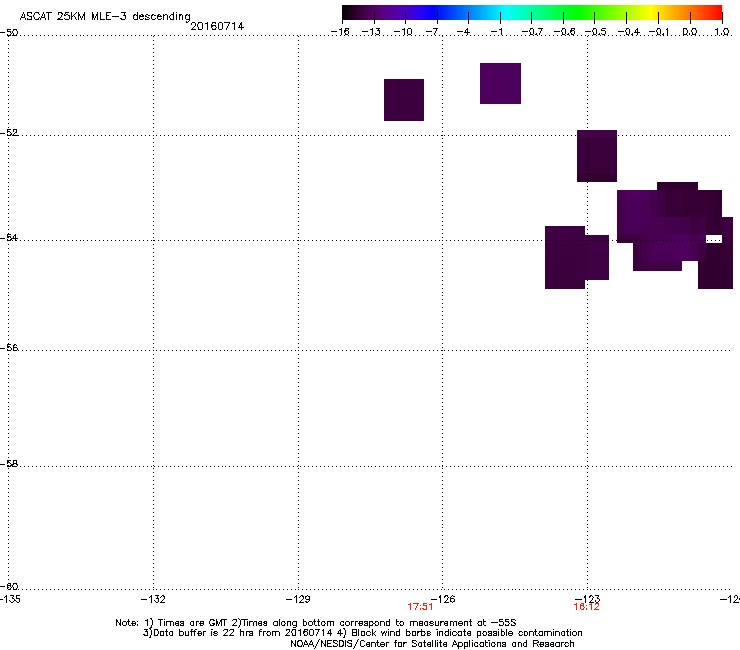Select the -0.1 color bar label
The width and height of the screenshot is (740, 650).
click(x=659, y=32)
